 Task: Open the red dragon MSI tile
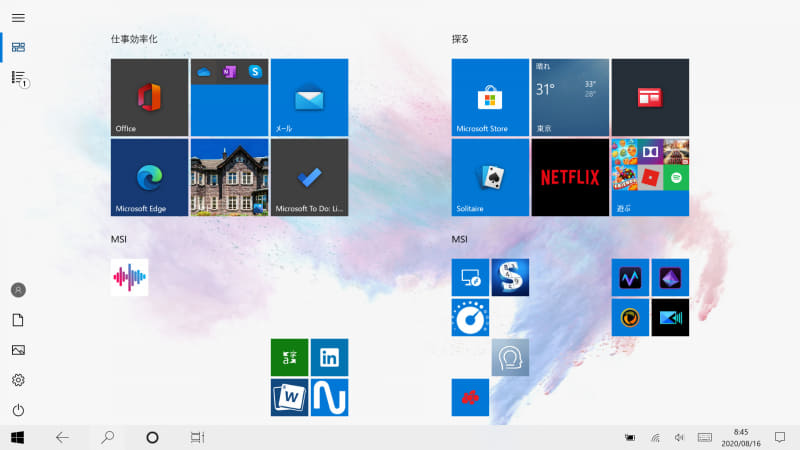pyautogui.click(x=470, y=397)
